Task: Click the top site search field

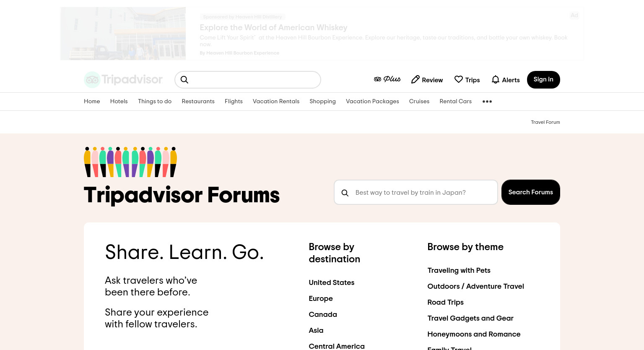Action: pyautogui.click(x=248, y=80)
